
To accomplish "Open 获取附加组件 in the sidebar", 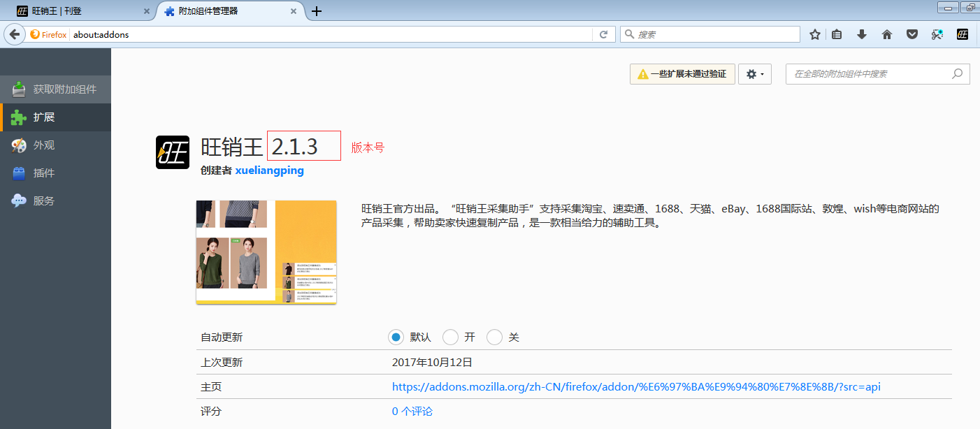I will pyautogui.click(x=56, y=89).
